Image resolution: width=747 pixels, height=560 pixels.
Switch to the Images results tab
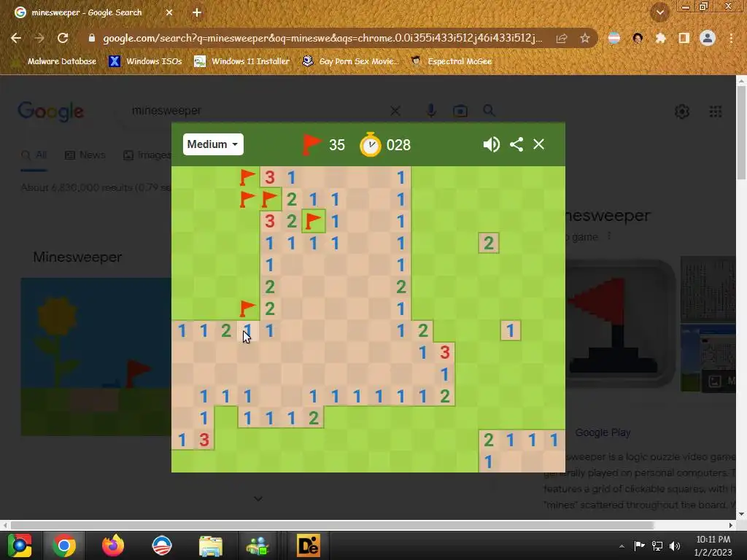pyautogui.click(x=147, y=155)
